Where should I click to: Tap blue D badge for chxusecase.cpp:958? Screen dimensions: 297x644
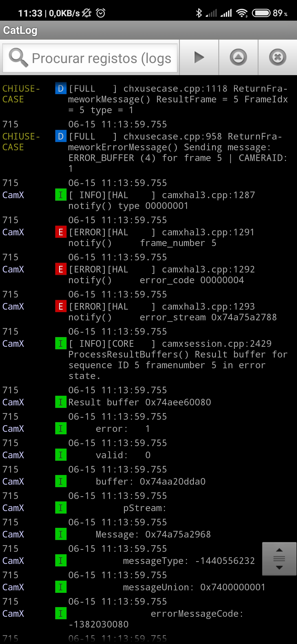(x=61, y=137)
